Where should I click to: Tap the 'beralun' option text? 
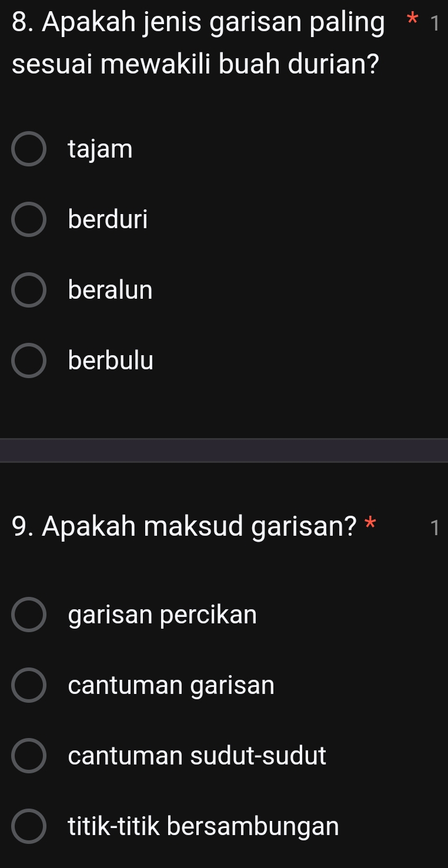pos(111,290)
